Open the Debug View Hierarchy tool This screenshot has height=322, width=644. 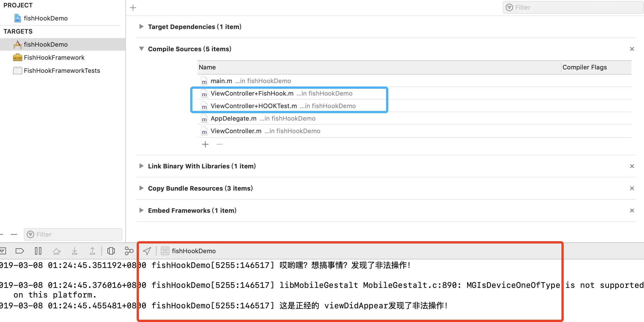111,251
